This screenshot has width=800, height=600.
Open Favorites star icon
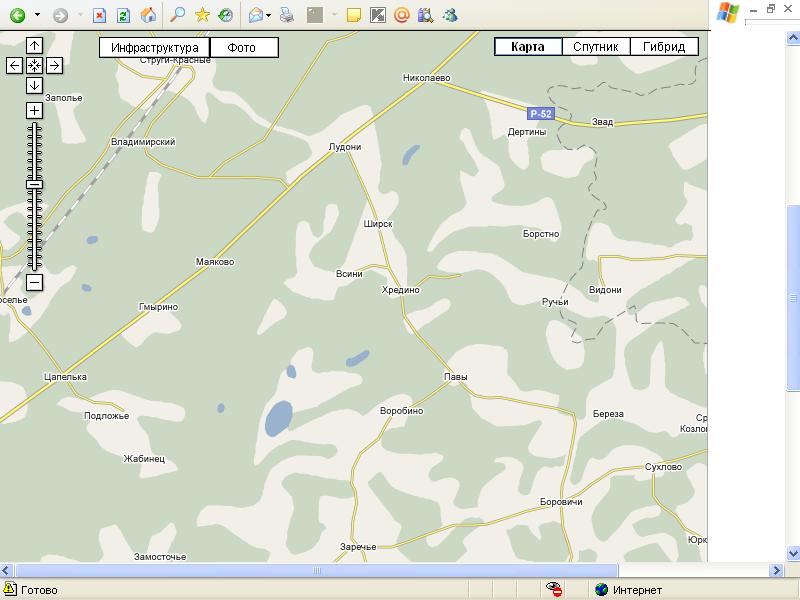(x=202, y=15)
